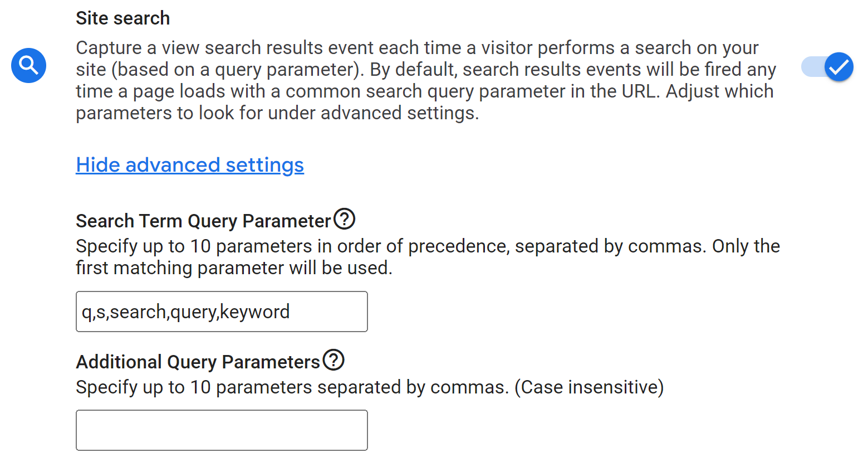
Task: Click the Search Term Query Parameter heading
Action: pyautogui.click(x=203, y=220)
